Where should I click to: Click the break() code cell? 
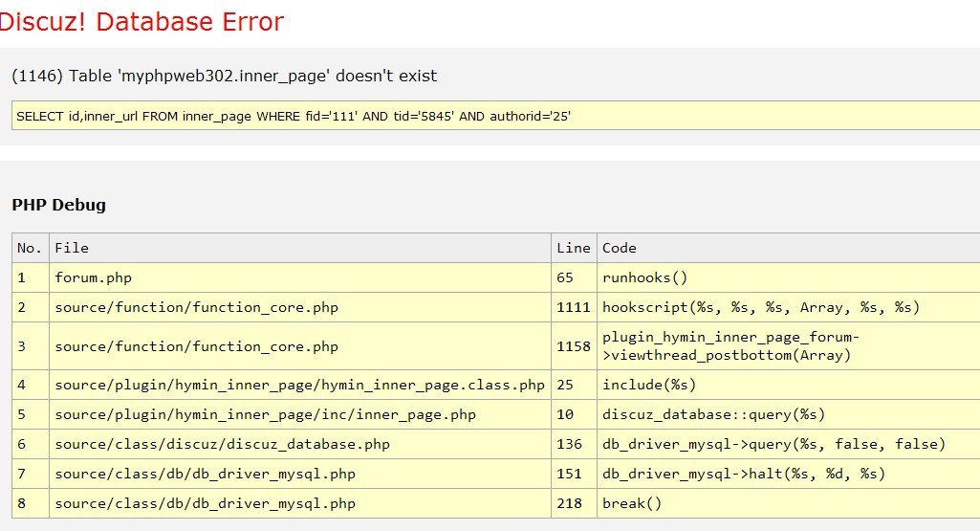(x=789, y=503)
